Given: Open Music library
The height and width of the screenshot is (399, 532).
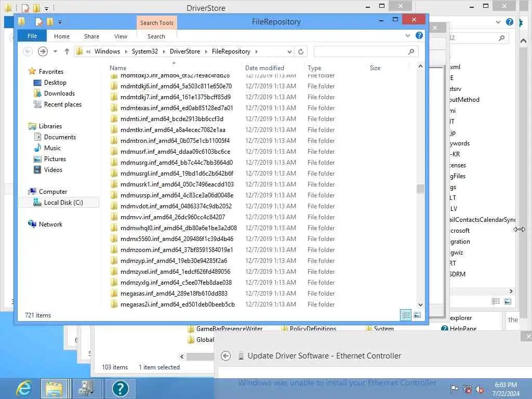Looking at the screenshot, I should click(52, 148).
